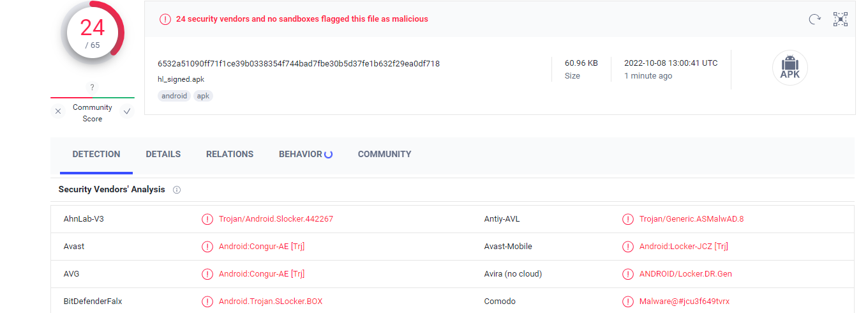Click the warning icon in the malicious banner
Screen dimensions: 868x313
point(165,19)
